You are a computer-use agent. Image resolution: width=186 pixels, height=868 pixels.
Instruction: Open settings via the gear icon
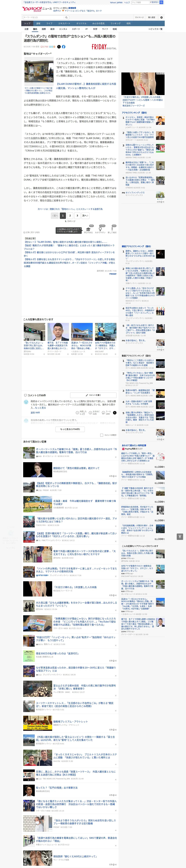[161, 18]
